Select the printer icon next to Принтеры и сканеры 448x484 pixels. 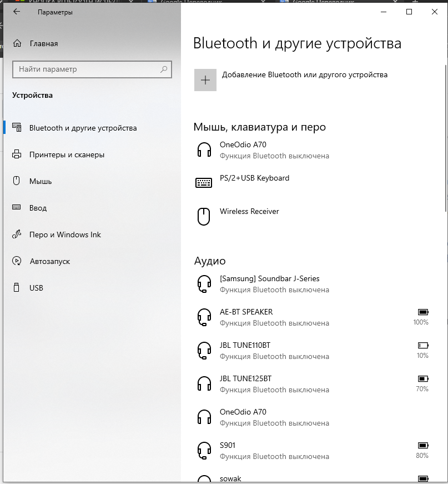click(16, 154)
